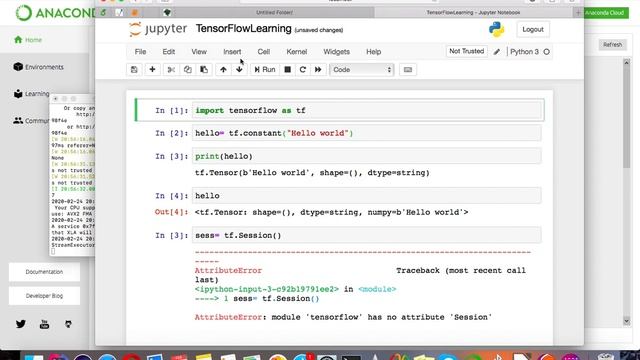Move selected cell down arrow
Screen dimensions: 640x360
[x=239, y=70]
